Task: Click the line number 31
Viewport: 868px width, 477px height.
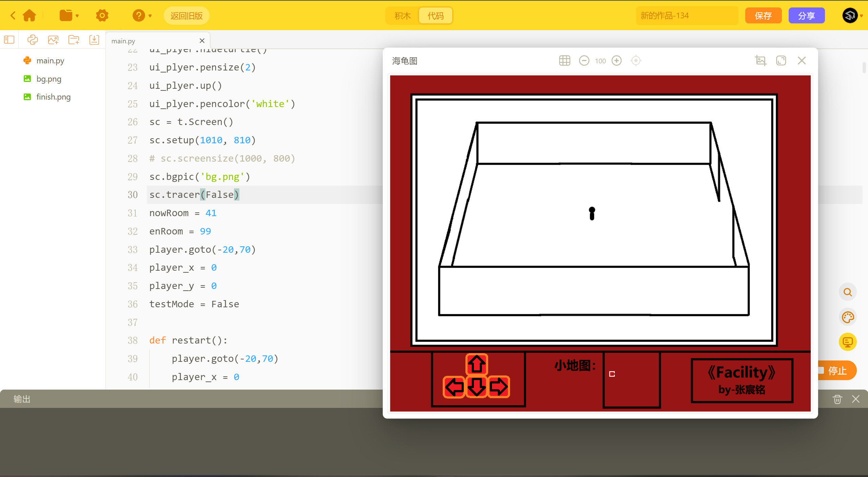Action: [x=133, y=213]
